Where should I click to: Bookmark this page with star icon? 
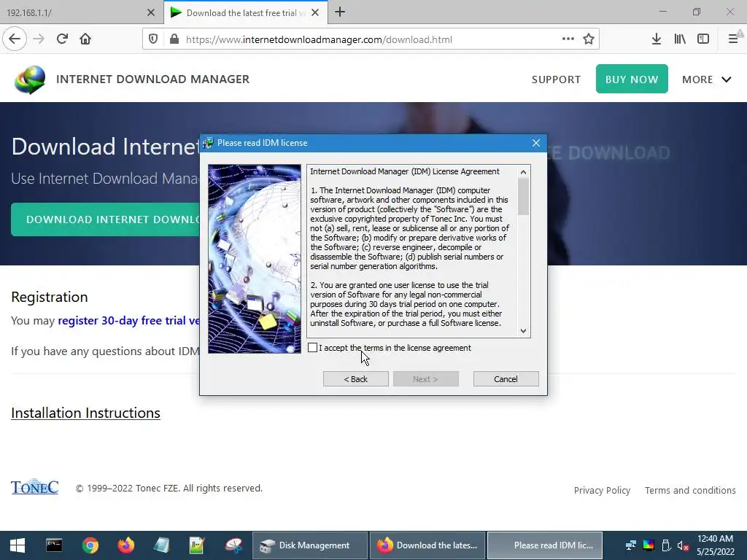point(589,39)
